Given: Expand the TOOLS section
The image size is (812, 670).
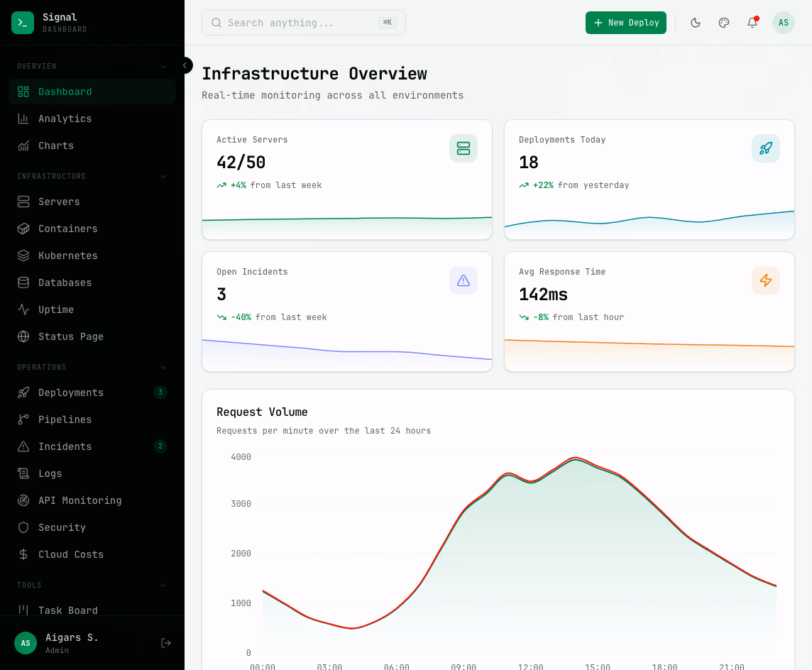Looking at the screenshot, I should click(163, 585).
